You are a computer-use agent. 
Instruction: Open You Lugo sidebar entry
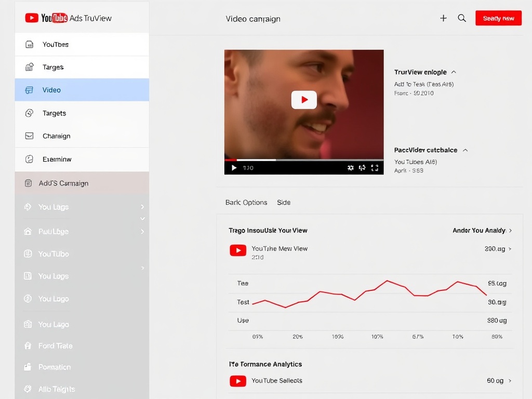coord(82,299)
